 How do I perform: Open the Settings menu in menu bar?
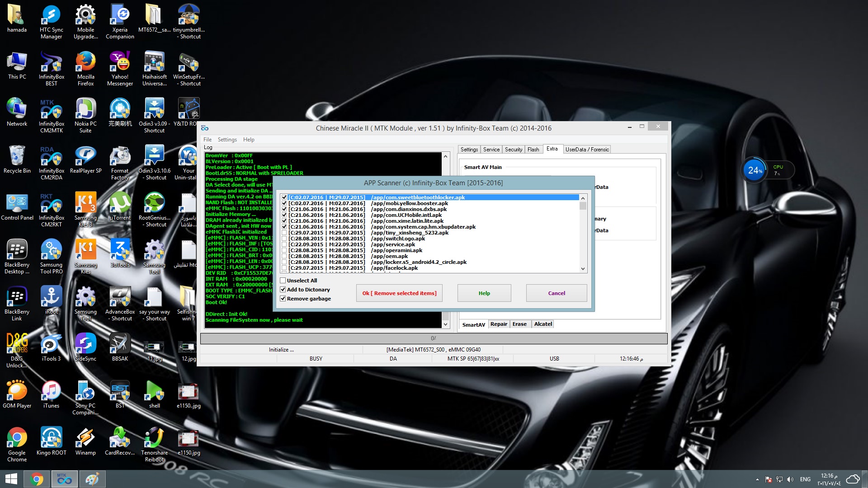click(227, 140)
